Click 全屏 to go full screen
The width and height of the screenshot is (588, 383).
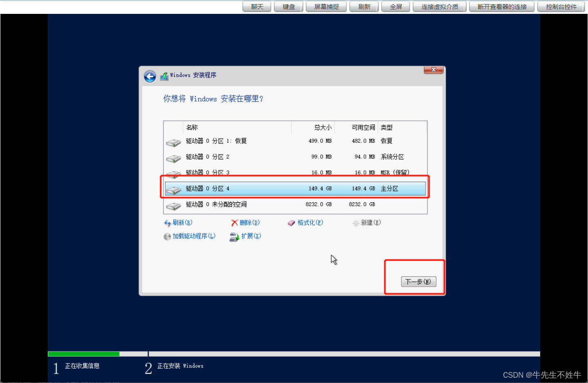pyautogui.click(x=396, y=7)
